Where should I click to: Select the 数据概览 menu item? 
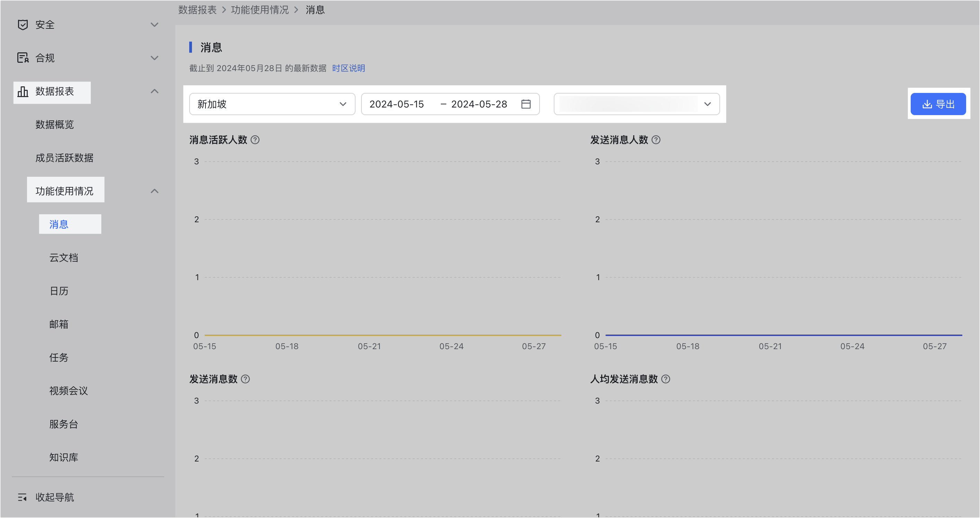click(x=55, y=124)
